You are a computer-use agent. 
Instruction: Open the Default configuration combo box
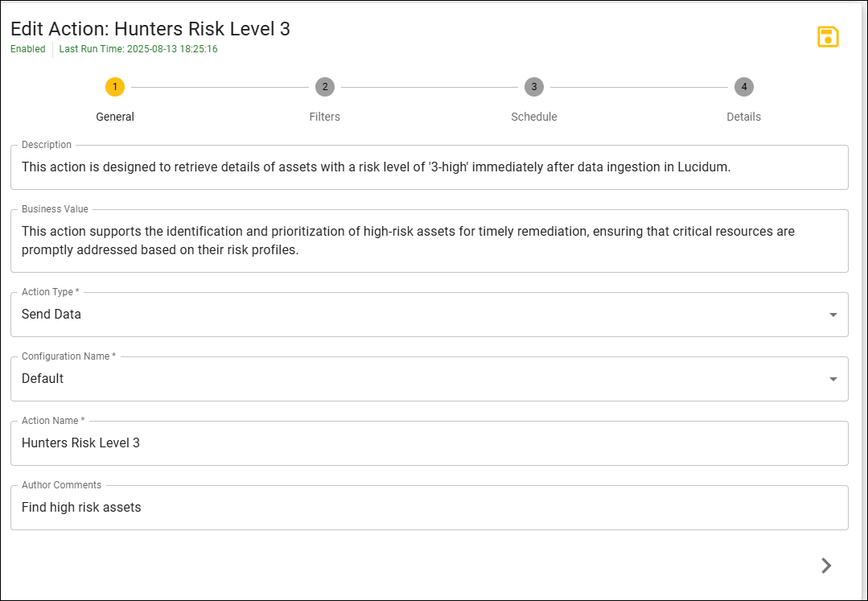coord(430,378)
